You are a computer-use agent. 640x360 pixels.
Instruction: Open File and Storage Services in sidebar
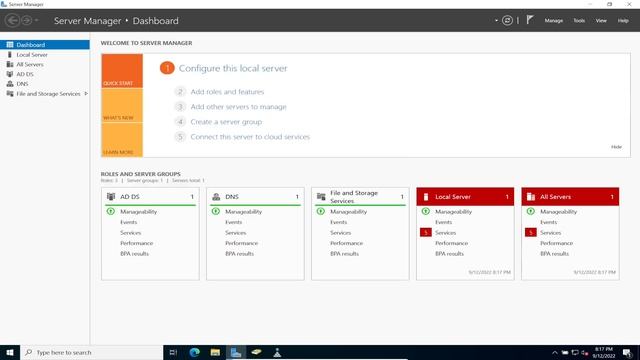click(45, 93)
